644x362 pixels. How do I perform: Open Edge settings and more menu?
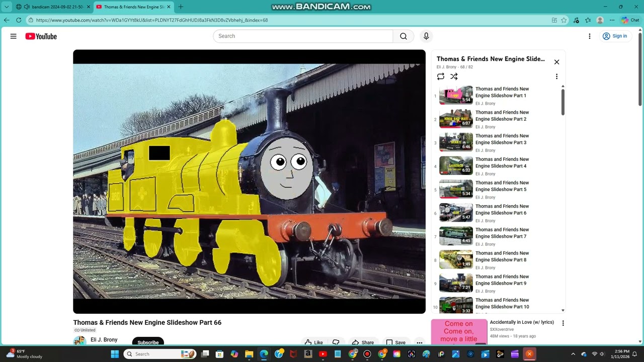click(612, 20)
